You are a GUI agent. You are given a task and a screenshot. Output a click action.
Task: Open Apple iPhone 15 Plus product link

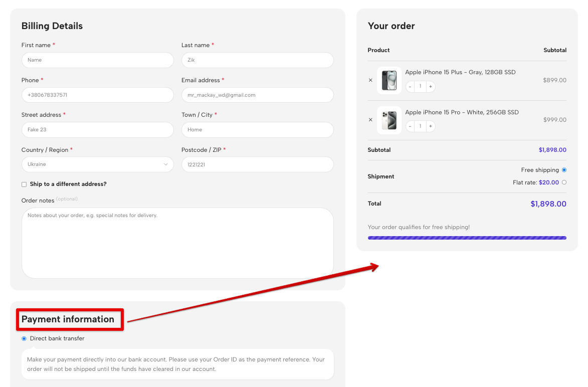(460, 72)
